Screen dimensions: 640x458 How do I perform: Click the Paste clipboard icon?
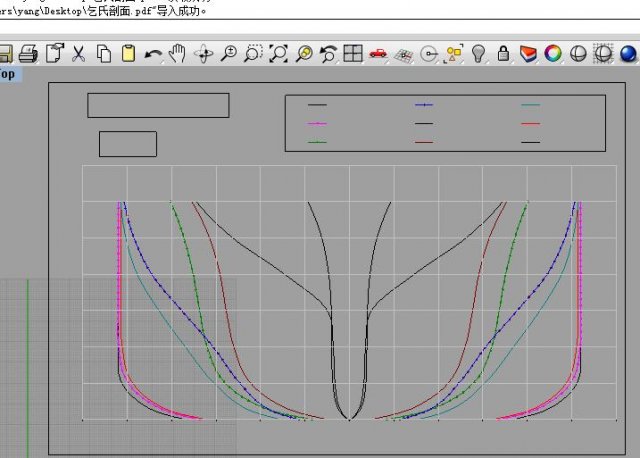pos(128,54)
